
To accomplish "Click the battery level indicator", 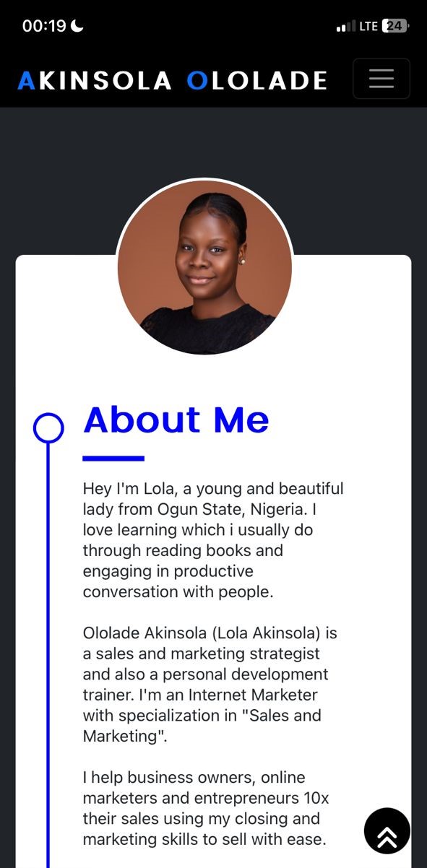I will point(394,26).
